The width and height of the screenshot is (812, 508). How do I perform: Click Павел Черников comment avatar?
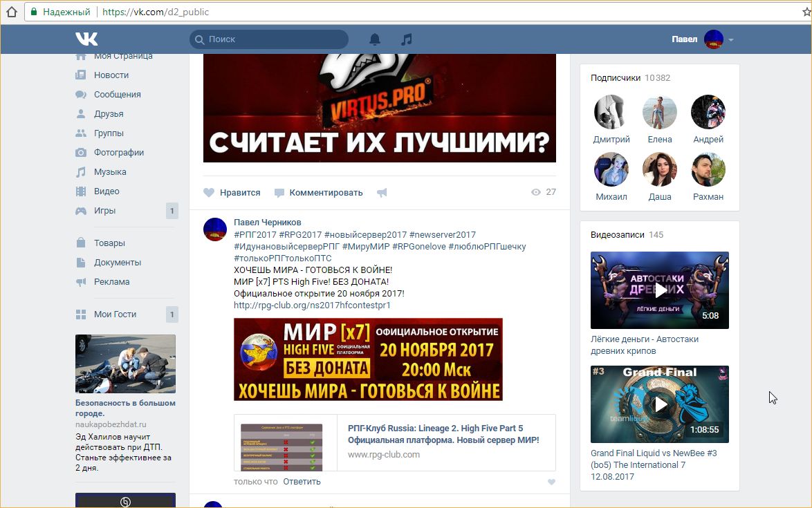[215, 229]
